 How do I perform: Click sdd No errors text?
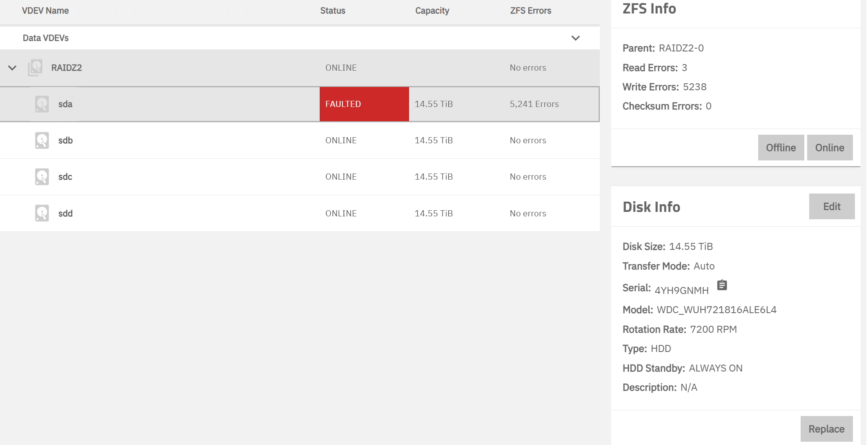[x=528, y=214]
